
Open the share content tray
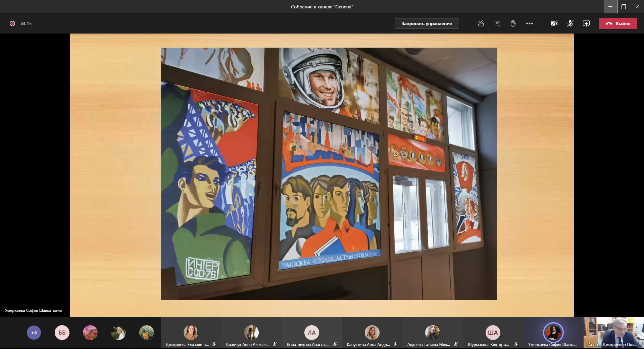586,23
